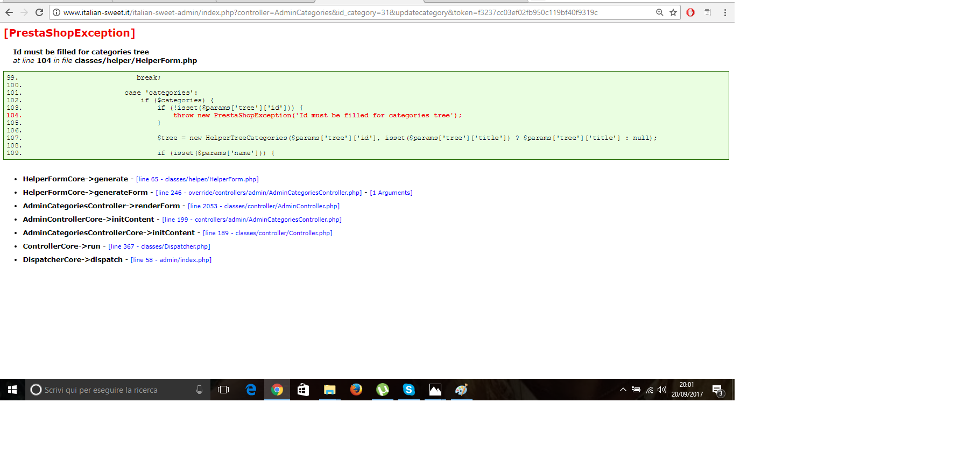Open link 'line 199 - controllers/admin/AdminCategoriesController.php'
The image size is (980, 473).
pos(252,220)
